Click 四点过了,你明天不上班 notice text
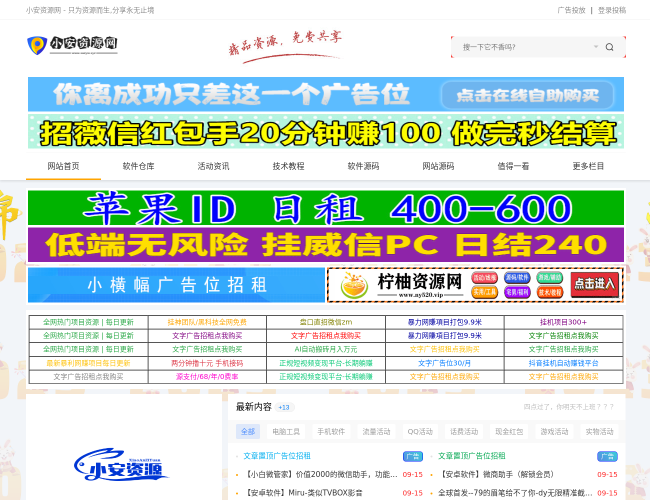Image resolution: width=650 pixels, height=500 pixels. pos(568,407)
